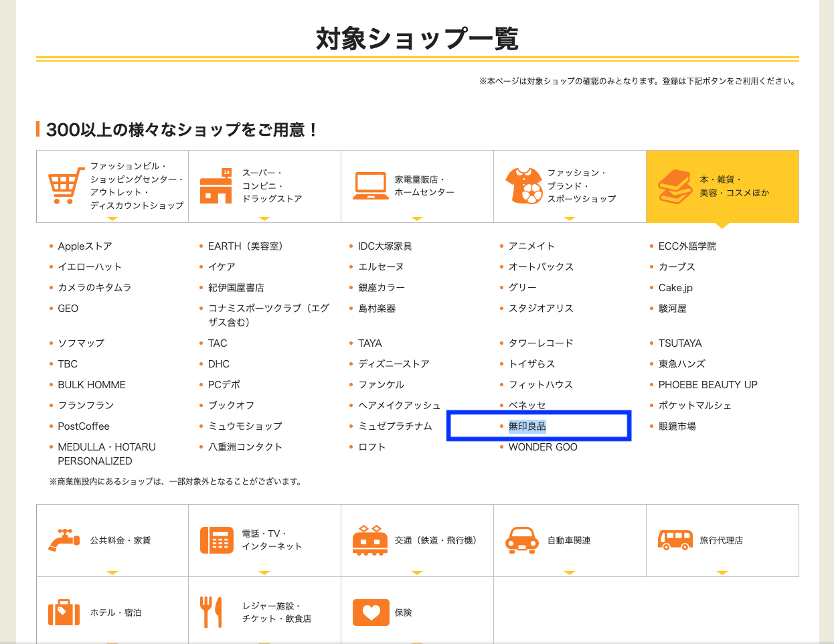Click the water faucet utilities icon
Image resolution: width=834 pixels, height=644 pixels.
tap(65, 540)
